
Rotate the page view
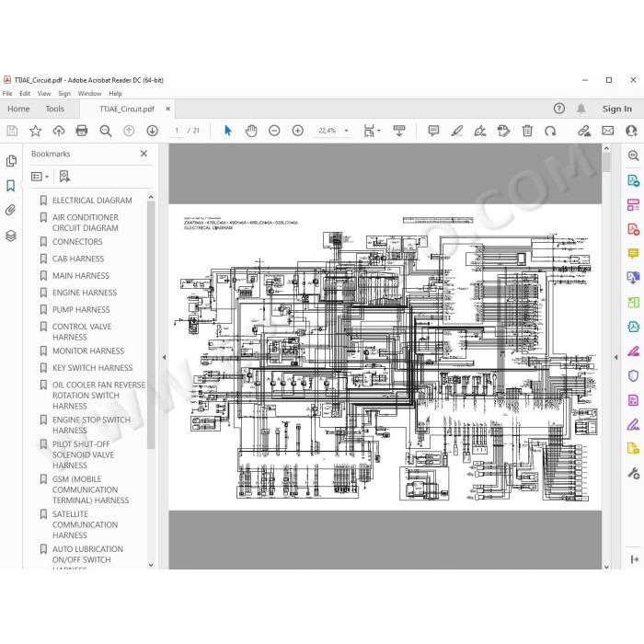(x=550, y=131)
